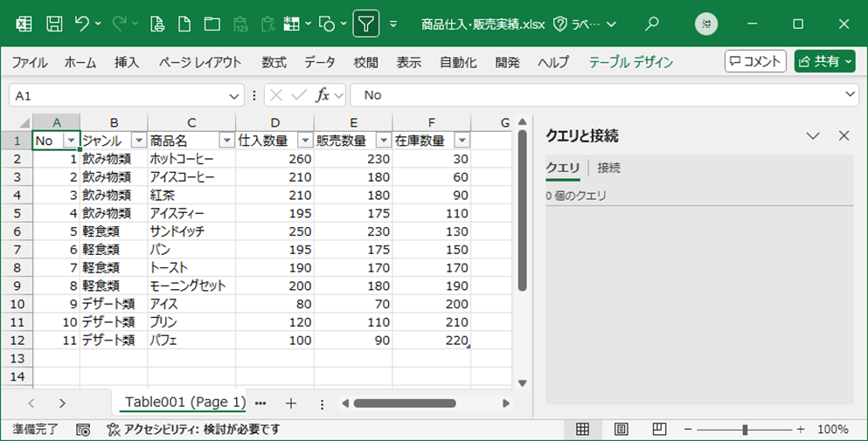This screenshot has width=868, height=441.
Task: Click the open folder icon in title bar
Action: 212,24
